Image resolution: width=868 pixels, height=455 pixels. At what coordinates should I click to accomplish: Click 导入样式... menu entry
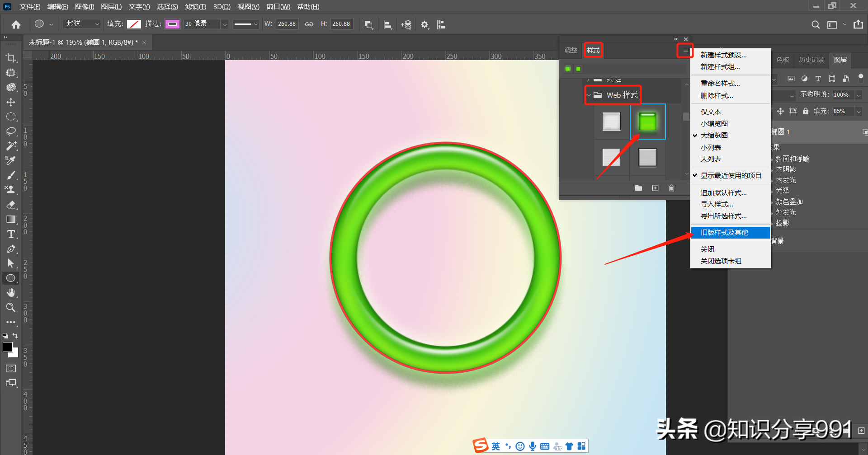tap(717, 204)
